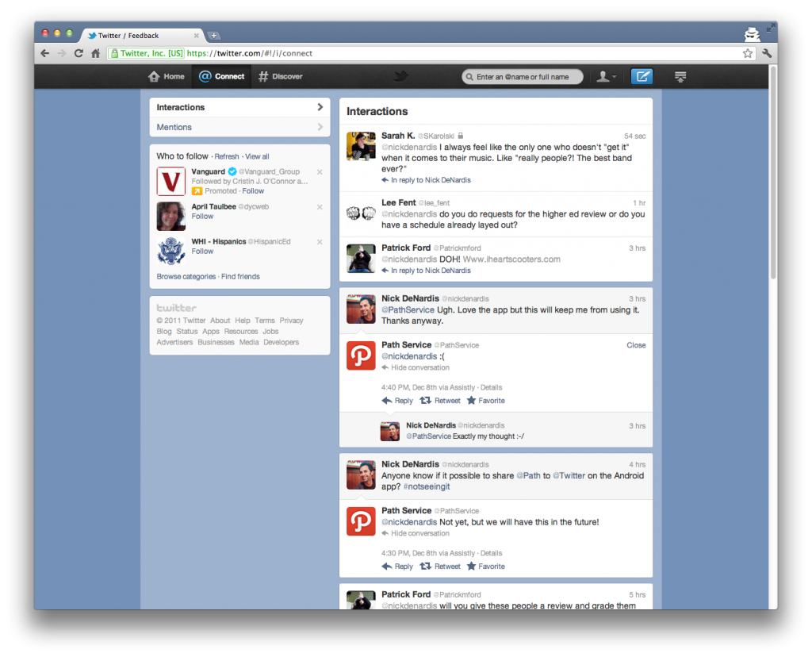Open the Find friends link

click(240, 277)
